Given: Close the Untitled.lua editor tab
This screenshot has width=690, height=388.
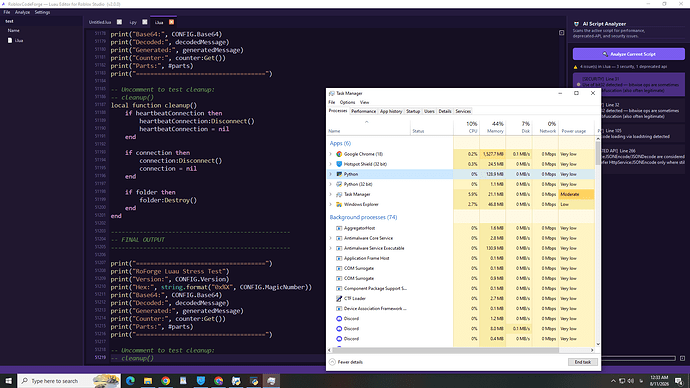Looking at the screenshot, I should tap(119, 22).
